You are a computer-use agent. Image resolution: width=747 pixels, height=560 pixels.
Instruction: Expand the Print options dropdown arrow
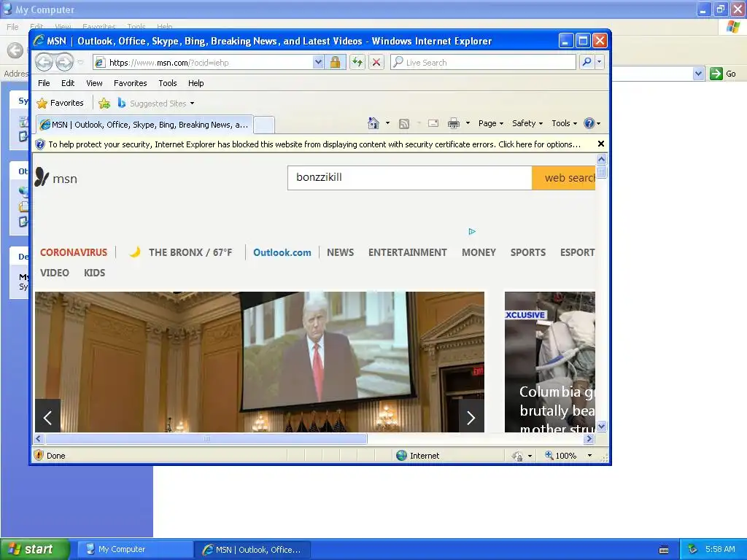click(468, 123)
